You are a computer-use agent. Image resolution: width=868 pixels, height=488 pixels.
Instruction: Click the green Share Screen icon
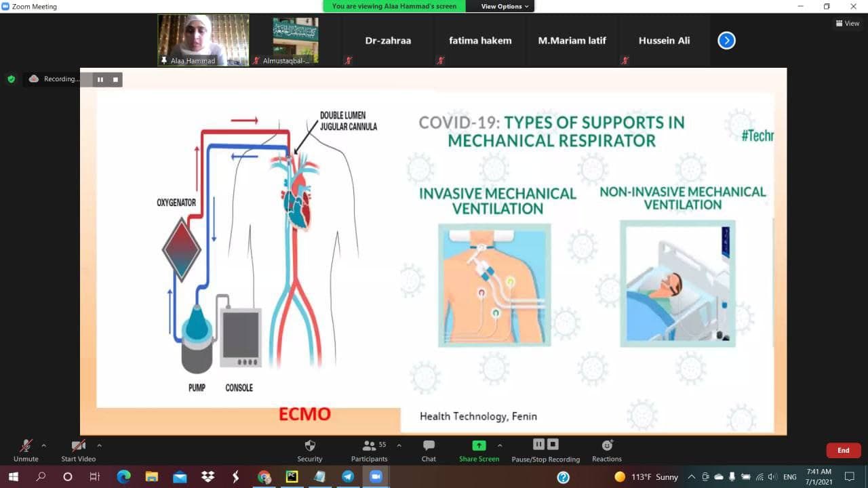point(479,446)
